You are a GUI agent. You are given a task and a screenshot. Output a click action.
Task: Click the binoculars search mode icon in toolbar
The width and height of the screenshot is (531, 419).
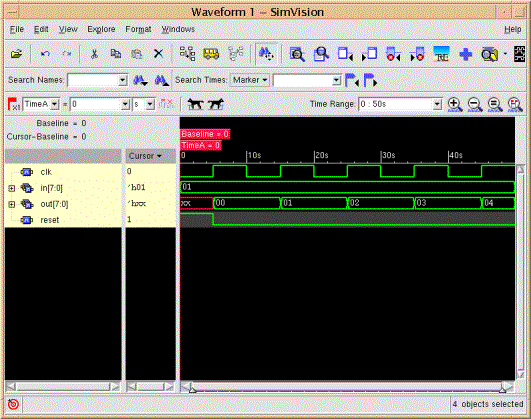(x=266, y=54)
